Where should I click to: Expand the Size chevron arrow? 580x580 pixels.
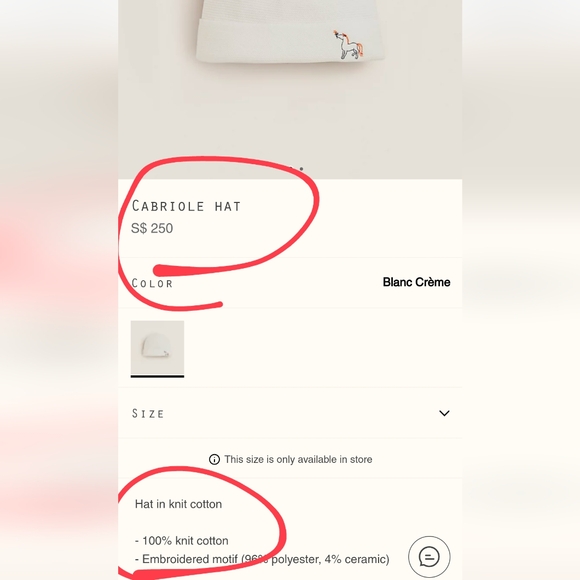pyautogui.click(x=444, y=413)
